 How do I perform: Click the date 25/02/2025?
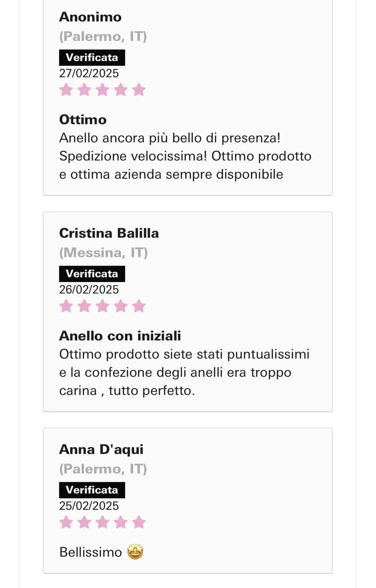(x=89, y=506)
